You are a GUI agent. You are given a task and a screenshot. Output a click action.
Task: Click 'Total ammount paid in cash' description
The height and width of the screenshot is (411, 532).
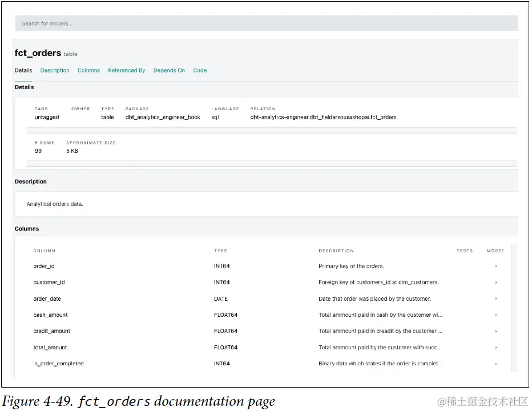tap(380, 315)
